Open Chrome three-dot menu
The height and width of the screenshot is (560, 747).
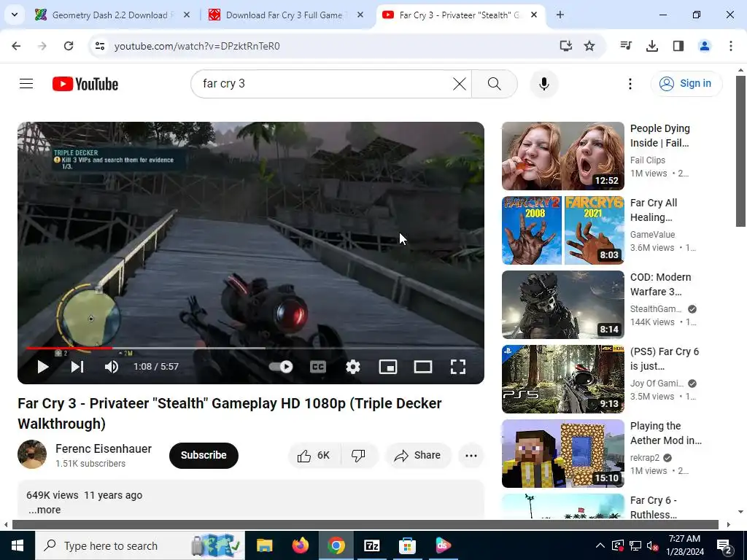tap(731, 46)
